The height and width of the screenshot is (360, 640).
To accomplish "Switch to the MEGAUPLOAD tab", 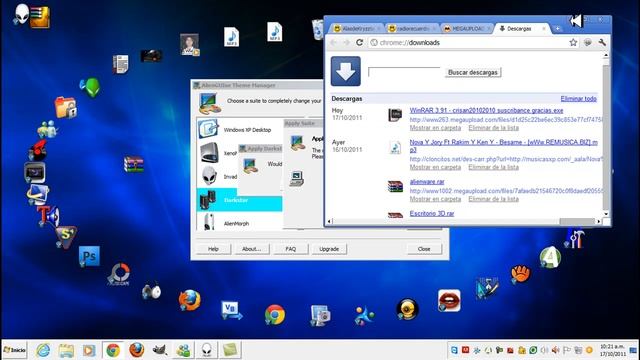I will tap(466, 29).
